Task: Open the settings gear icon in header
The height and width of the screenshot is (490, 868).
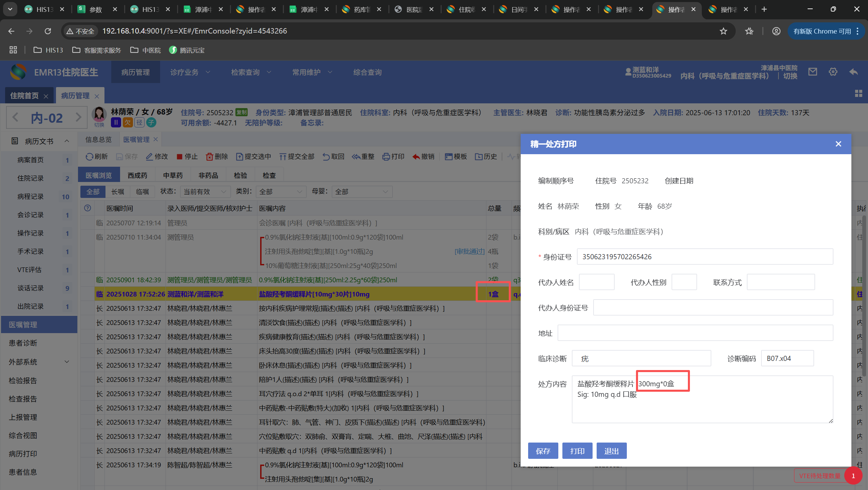Action: (x=833, y=72)
